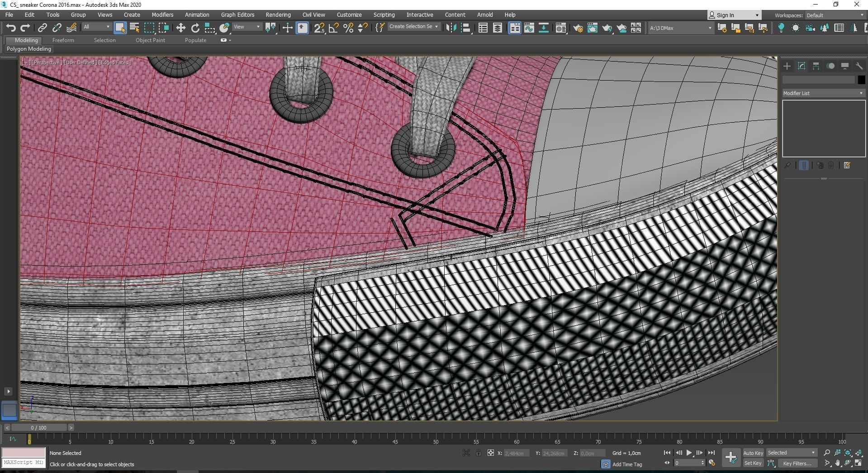Image resolution: width=868 pixels, height=473 pixels.
Task: Activate the Select and Scale tool
Action: point(209,28)
